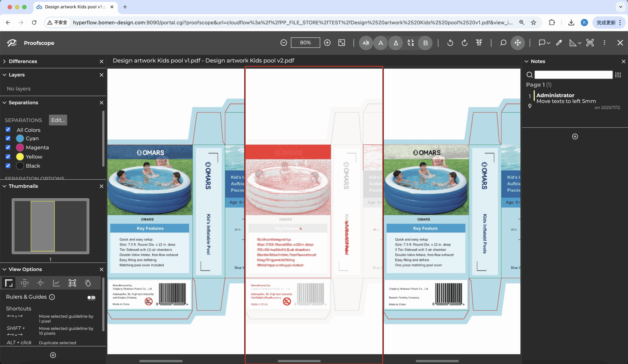Collapse the Layers panel

tap(4, 75)
